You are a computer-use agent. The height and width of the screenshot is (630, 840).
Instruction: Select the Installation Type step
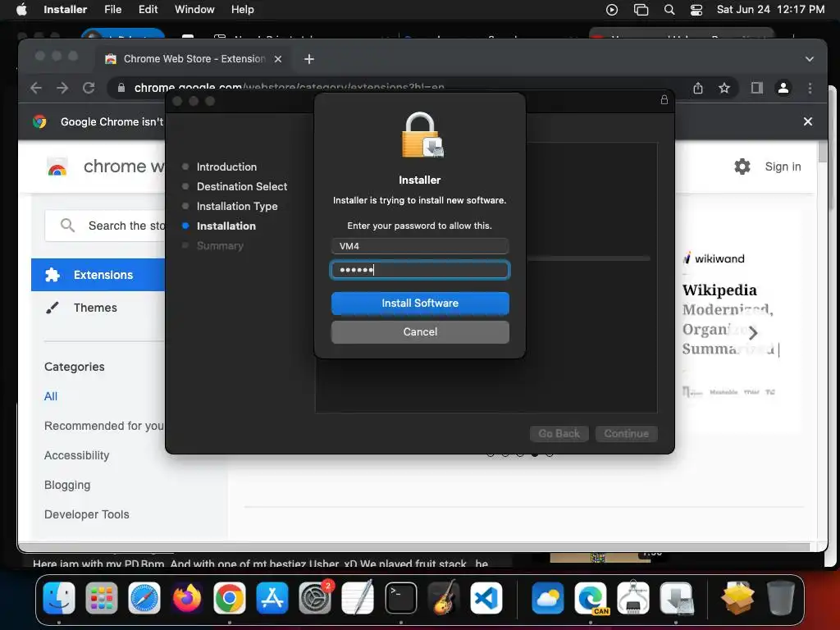(237, 206)
